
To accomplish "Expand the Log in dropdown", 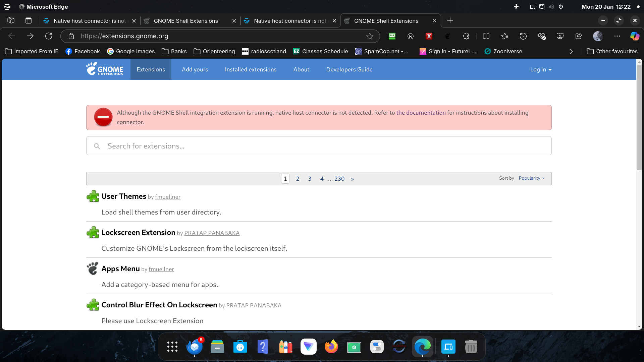I will coord(540,69).
